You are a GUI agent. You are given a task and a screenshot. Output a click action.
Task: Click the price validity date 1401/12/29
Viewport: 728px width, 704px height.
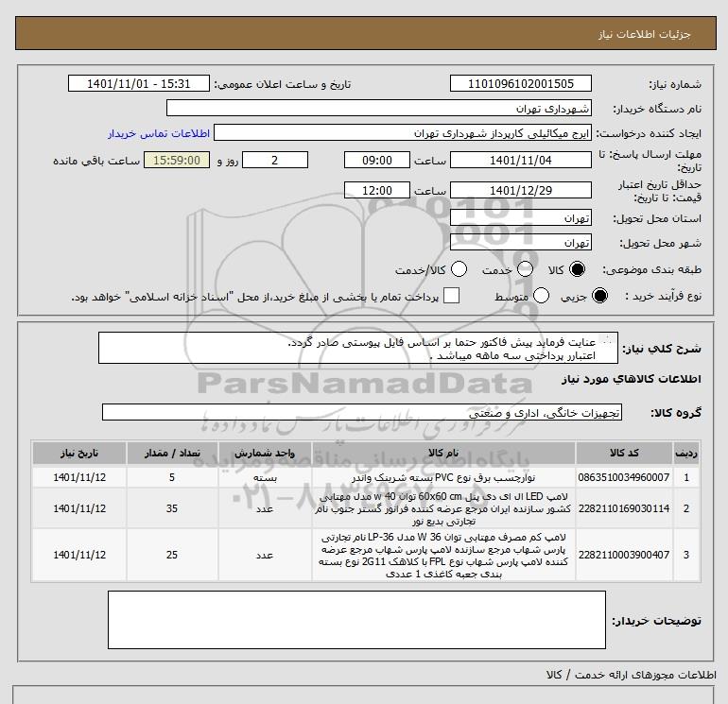tap(520, 190)
